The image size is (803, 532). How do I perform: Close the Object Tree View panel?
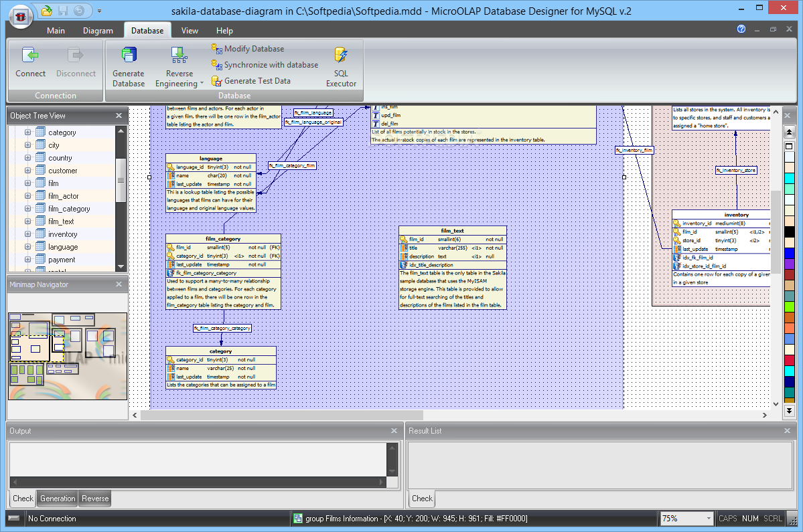119,116
